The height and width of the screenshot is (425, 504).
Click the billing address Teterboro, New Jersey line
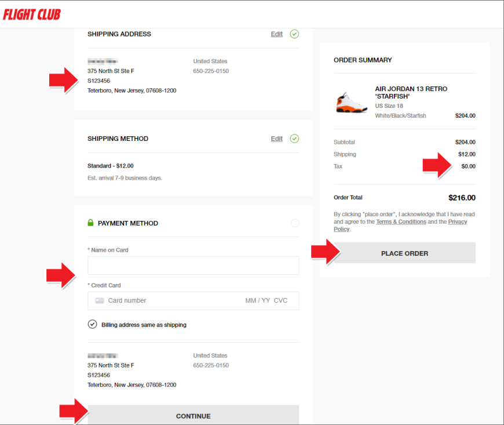132,385
